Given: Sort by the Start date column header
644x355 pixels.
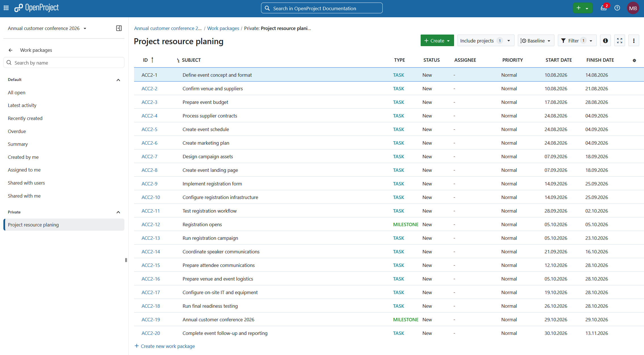Looking at the screenshot, I should 559,60.
